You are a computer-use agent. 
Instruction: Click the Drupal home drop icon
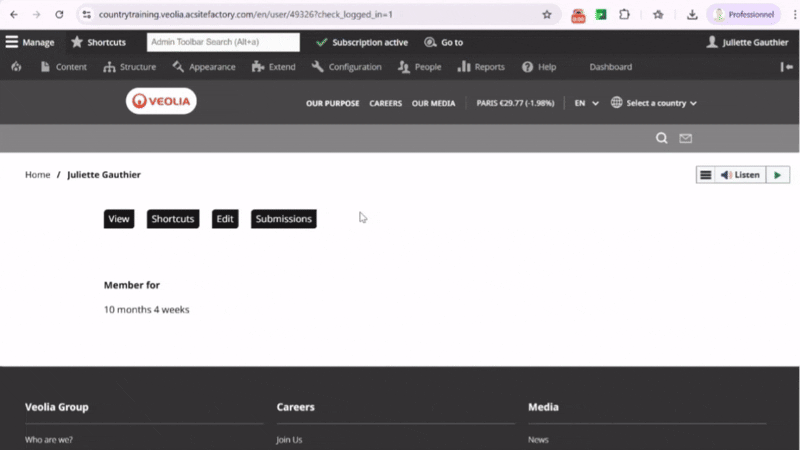point(16,67)
